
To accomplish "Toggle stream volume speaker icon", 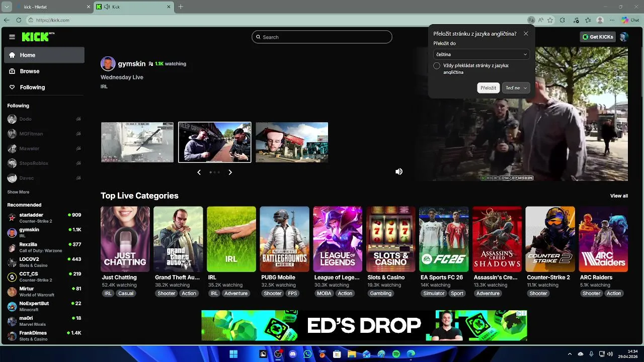I will 399,171.
